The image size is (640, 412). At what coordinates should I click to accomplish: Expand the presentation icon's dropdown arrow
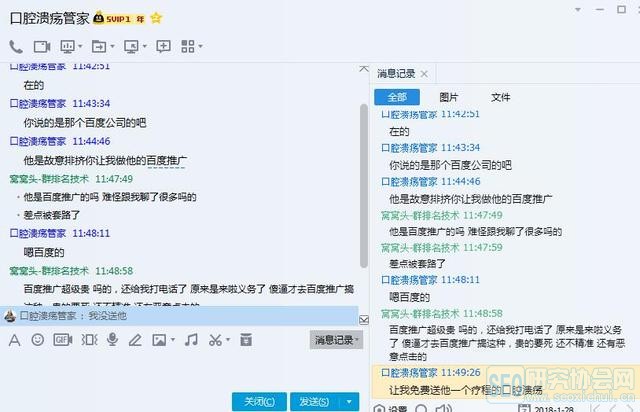tap(80, 46)
